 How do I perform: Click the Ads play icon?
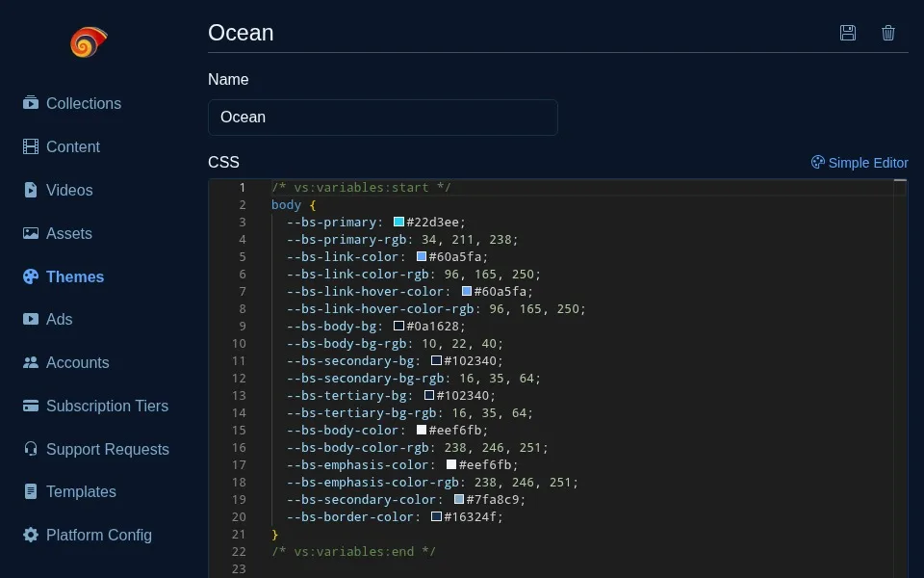(31, 319)
